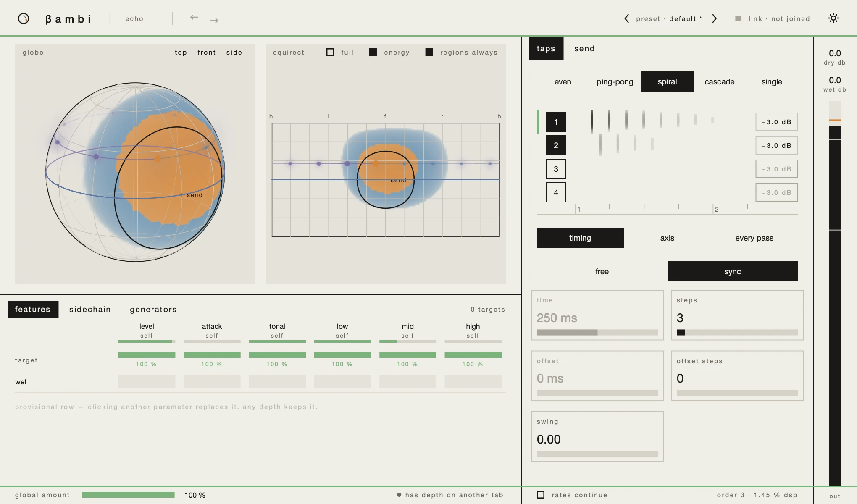Go to next preset chevron
Viewport: 857px width, 504px height.
tap(714, 18)
